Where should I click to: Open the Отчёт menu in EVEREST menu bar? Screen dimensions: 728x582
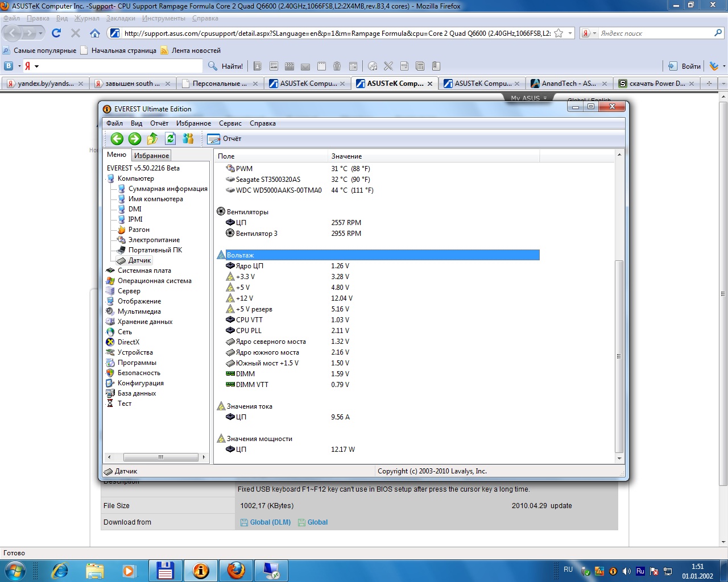tap(159, 123)
